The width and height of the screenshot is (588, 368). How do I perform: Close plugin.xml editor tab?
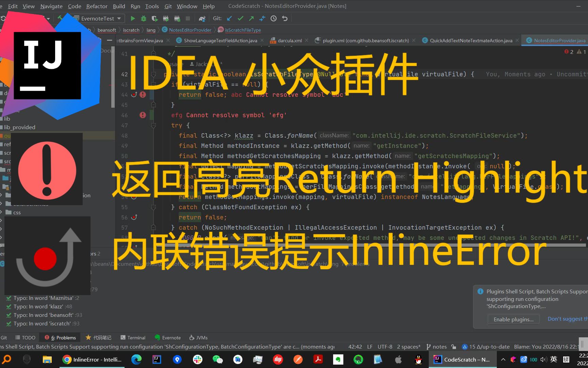[414, 40]
